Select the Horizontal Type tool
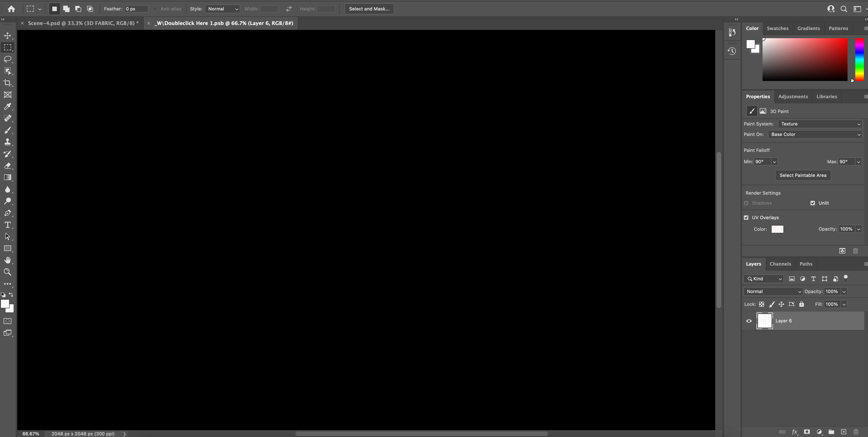868x437 pixels. pyautogui.click(x=8, y=225)
